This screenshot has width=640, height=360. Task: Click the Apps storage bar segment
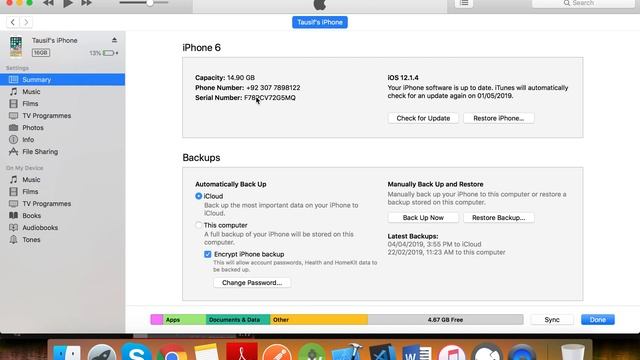point(184,320)
